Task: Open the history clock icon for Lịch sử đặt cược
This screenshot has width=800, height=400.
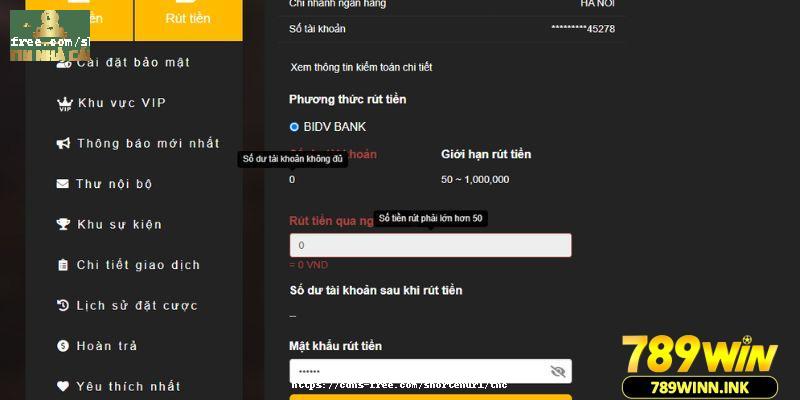Action: pyautogui.click(x=63, y=306)
